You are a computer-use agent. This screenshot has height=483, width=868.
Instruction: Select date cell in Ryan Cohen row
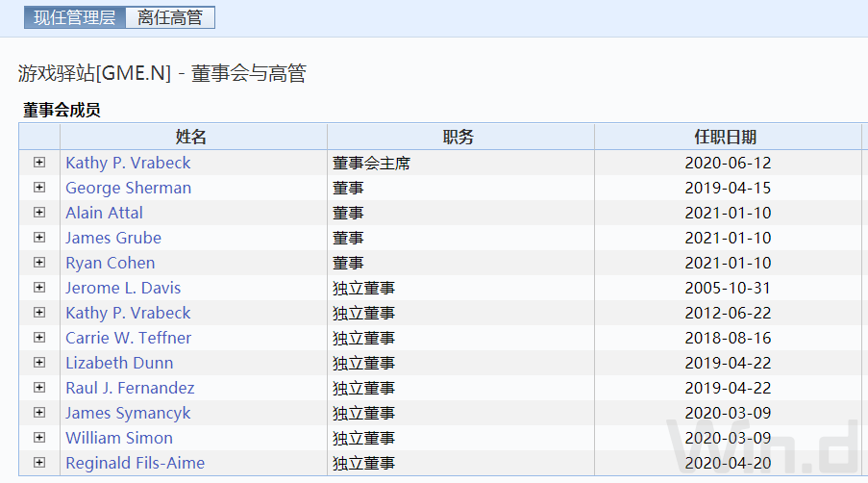click(x=728, y=263)
